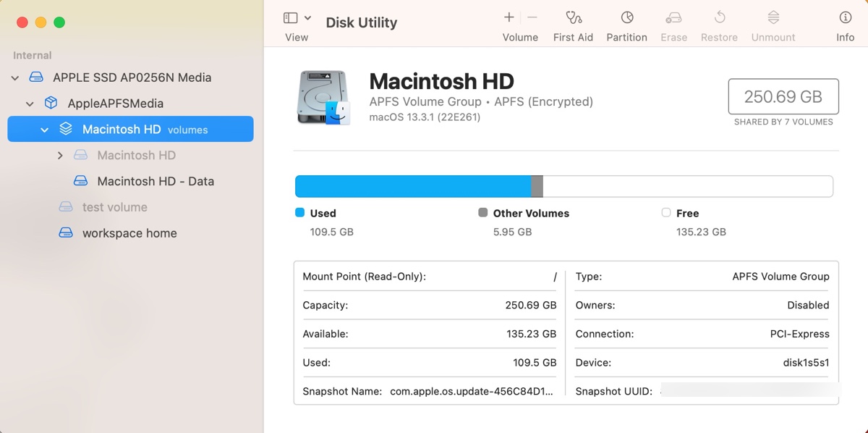Select Macintosh HD - Data volume
The width and height of the screenshot is (868, 433).
155,181
